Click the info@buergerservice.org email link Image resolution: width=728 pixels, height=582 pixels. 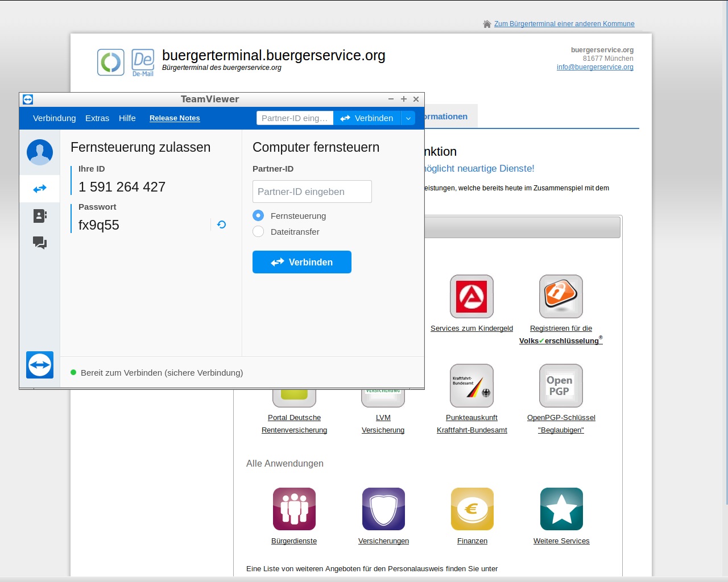pyautogui.click(x=595, y=67)
